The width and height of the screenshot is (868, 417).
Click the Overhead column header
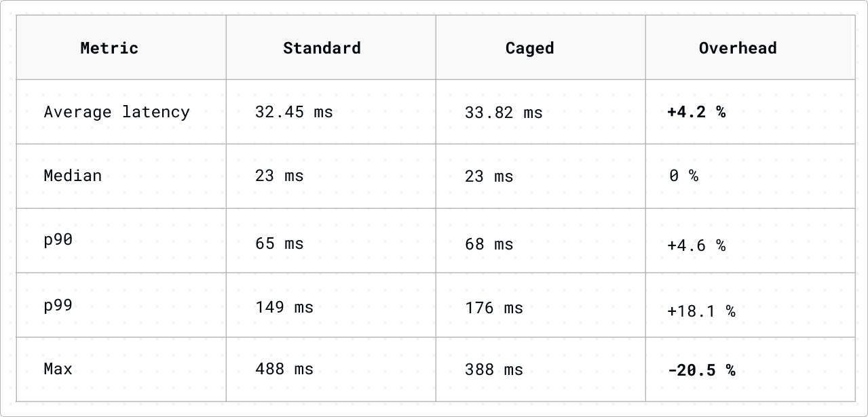(738, 48)
